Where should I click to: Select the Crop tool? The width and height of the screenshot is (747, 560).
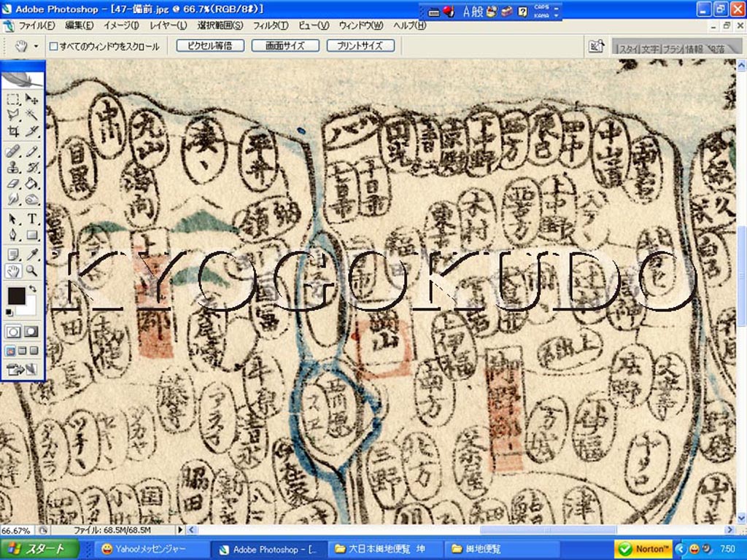pyautogui.click(x=13, y=131)
